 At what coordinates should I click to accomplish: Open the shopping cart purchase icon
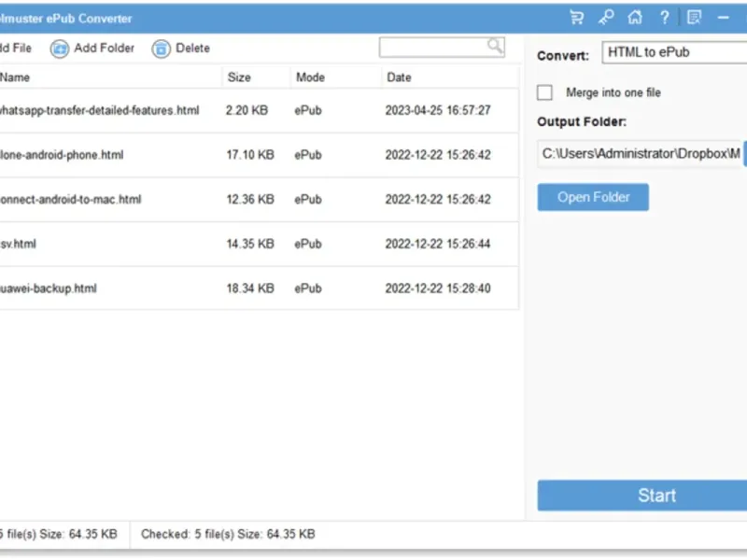click(x=577, y=18)
